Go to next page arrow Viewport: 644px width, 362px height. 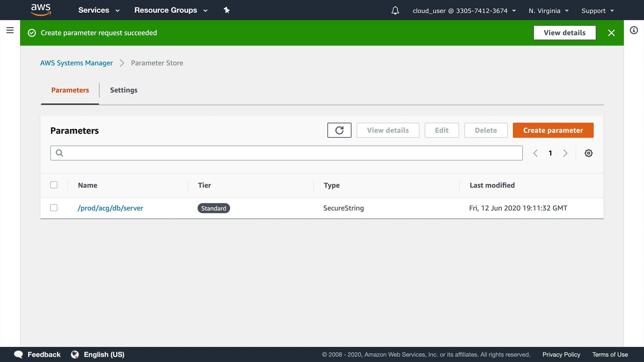(565, 153)
